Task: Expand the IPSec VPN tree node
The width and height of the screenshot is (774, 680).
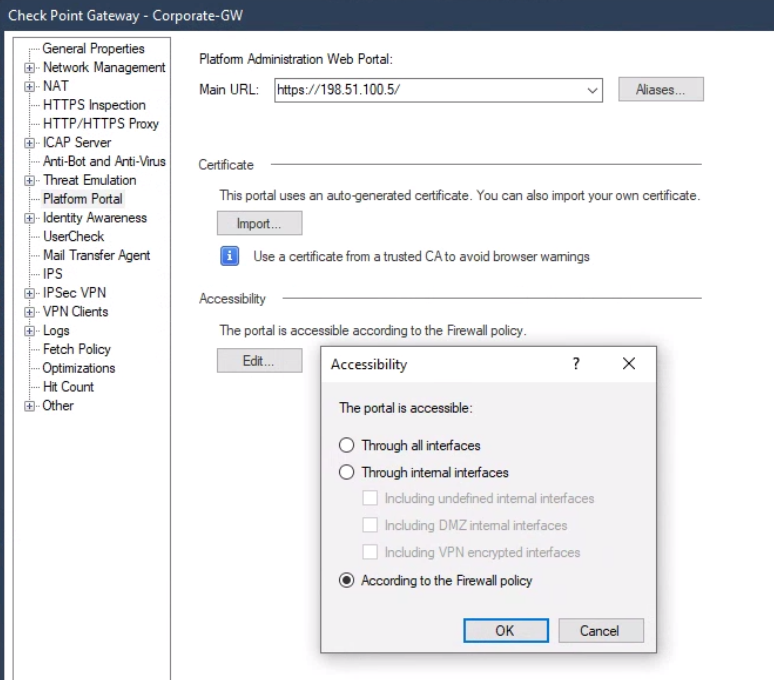Action: (30, 293)
